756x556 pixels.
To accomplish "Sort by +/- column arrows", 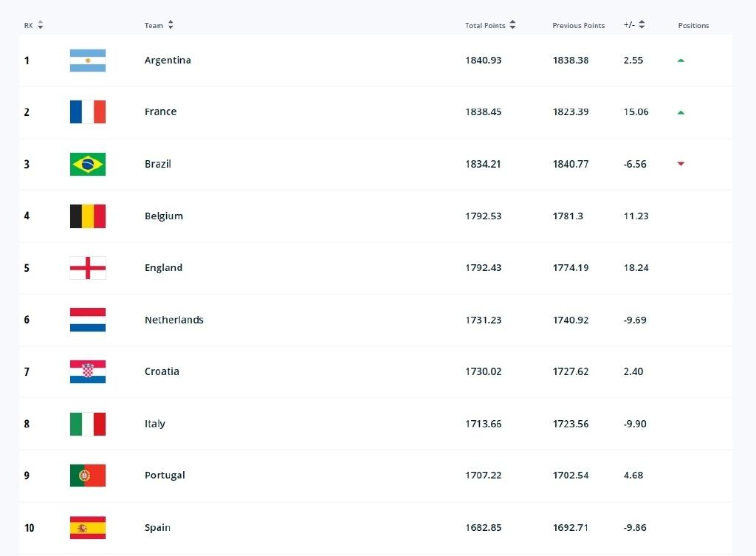I will pyautogui.click(x=642, y=25).
